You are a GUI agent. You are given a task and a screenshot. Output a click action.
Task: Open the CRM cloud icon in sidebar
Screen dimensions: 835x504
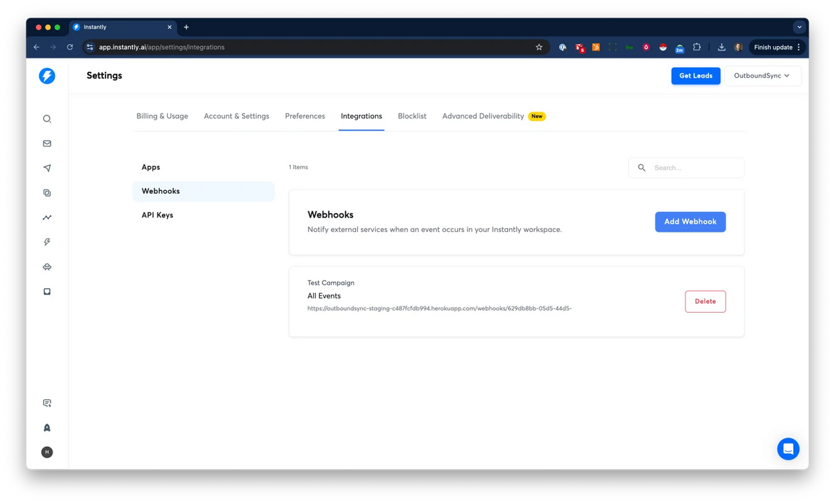pyautogui.click(x=46, y=266)
